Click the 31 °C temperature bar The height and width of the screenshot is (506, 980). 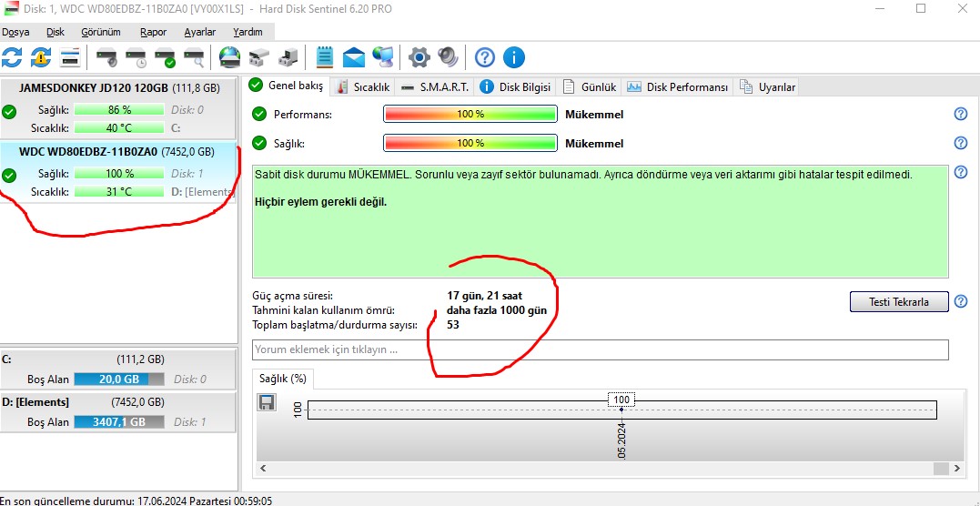pyautogui.click(x=119, y=191)
